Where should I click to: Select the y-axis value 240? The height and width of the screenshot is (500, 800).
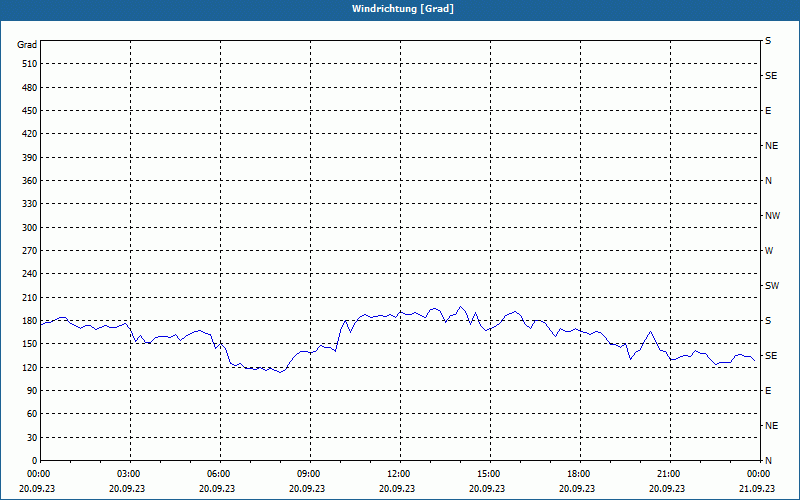point(30,274)
